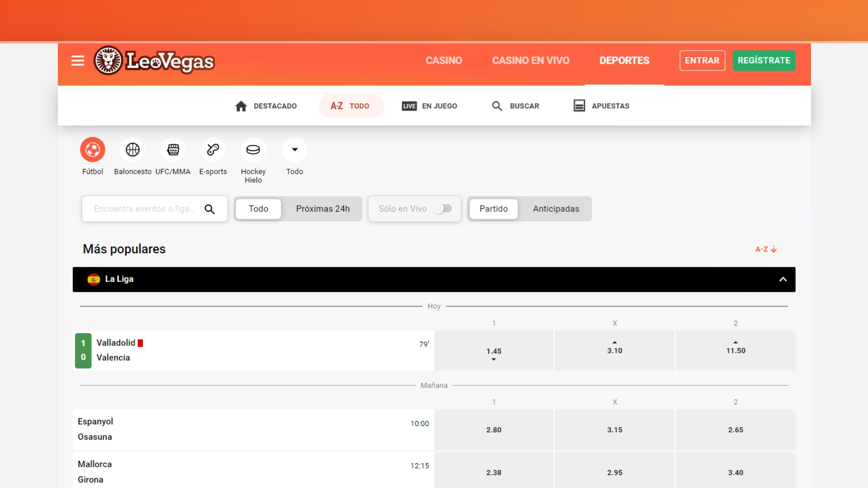The width and height of the screenshot is (868, 488).
Task: Bet on Osasuna win at 2.65
Action: click(736, 430)
